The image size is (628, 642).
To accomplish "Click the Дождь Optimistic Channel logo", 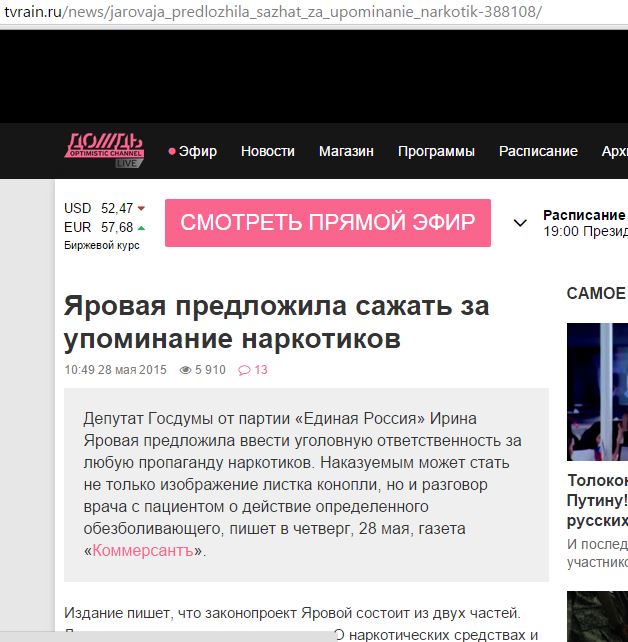I will click(104, 150).
